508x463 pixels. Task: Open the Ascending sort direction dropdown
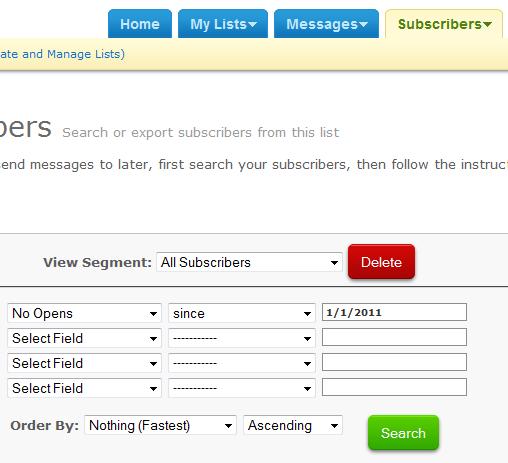coord(293,425)
